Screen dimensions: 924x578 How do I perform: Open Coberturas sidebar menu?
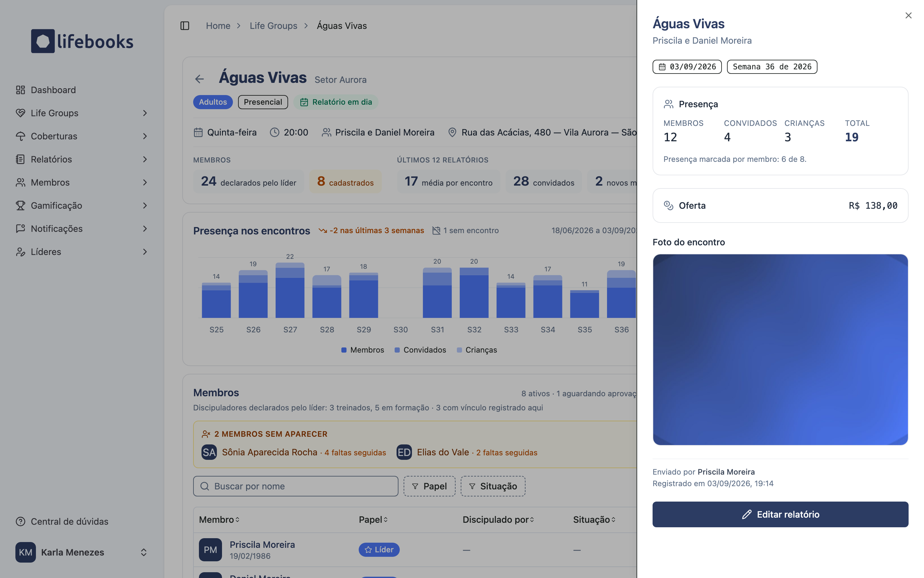click(82, 136)
